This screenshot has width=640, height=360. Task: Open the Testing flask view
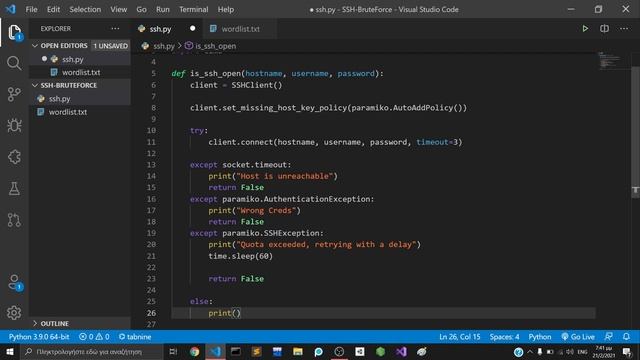pyautogui.click(x=14, y=188)
